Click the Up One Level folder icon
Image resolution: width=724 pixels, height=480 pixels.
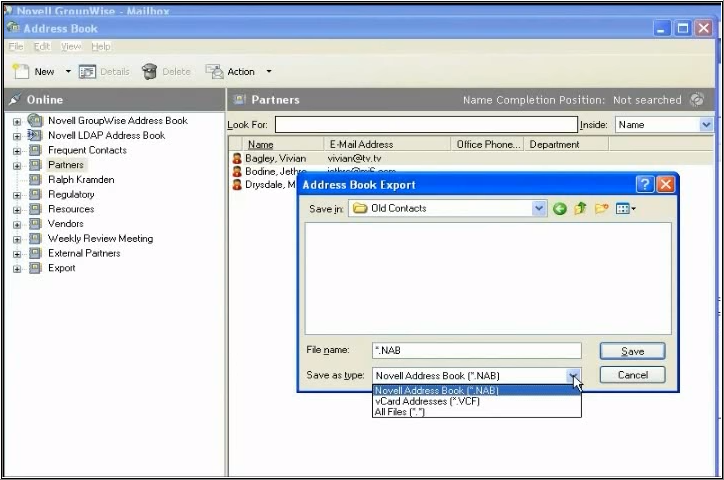[580, 209]
